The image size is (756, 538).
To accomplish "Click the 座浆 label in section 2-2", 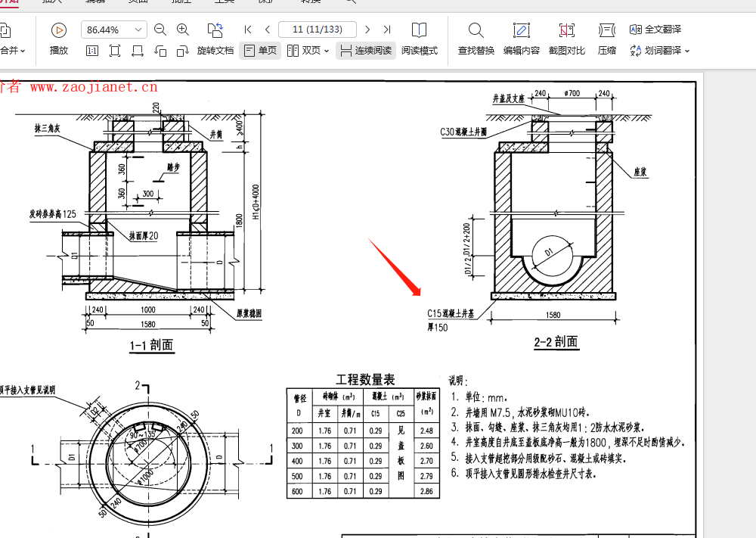I will pyautogui.click(x=640, y=172).
